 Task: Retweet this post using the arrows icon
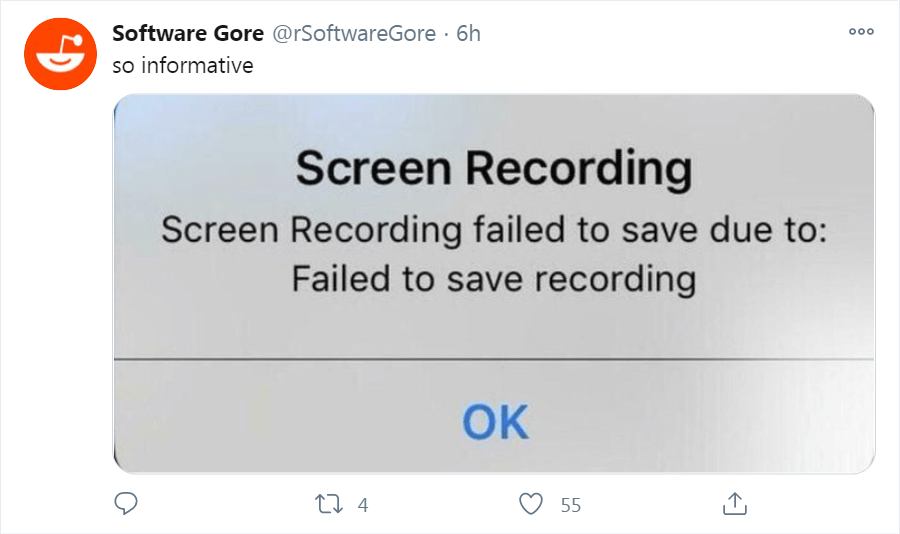[329, 504]
